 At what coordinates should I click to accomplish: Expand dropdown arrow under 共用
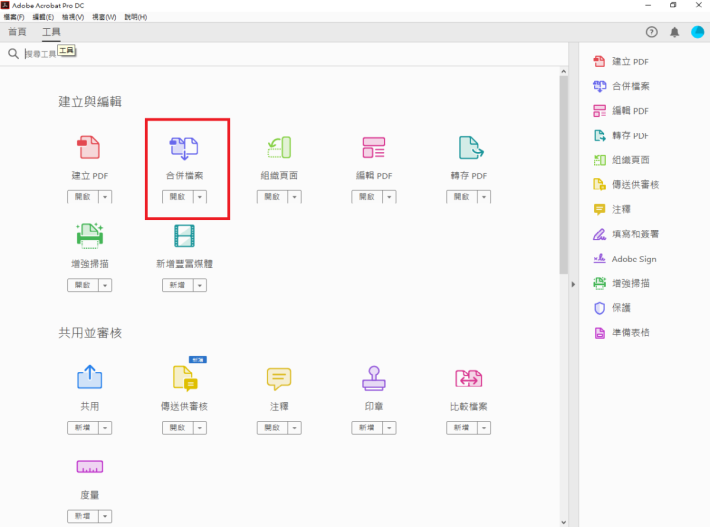click(105, 428)
